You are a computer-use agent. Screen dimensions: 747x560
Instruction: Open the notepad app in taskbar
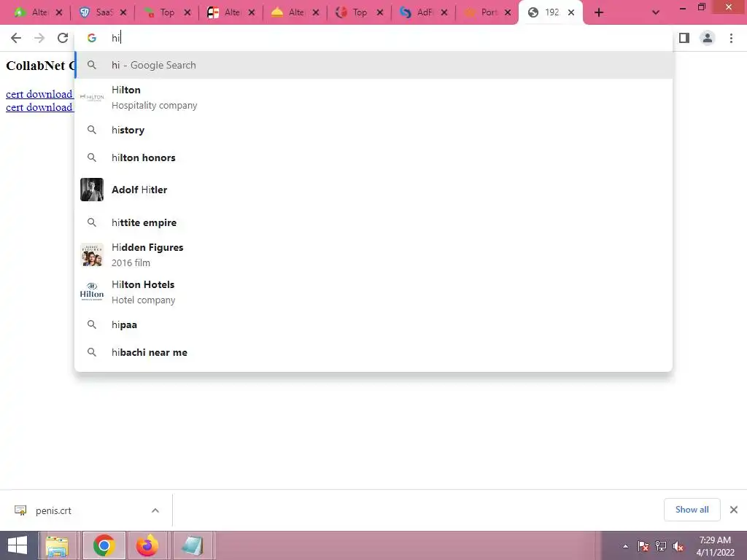(193, 545)
